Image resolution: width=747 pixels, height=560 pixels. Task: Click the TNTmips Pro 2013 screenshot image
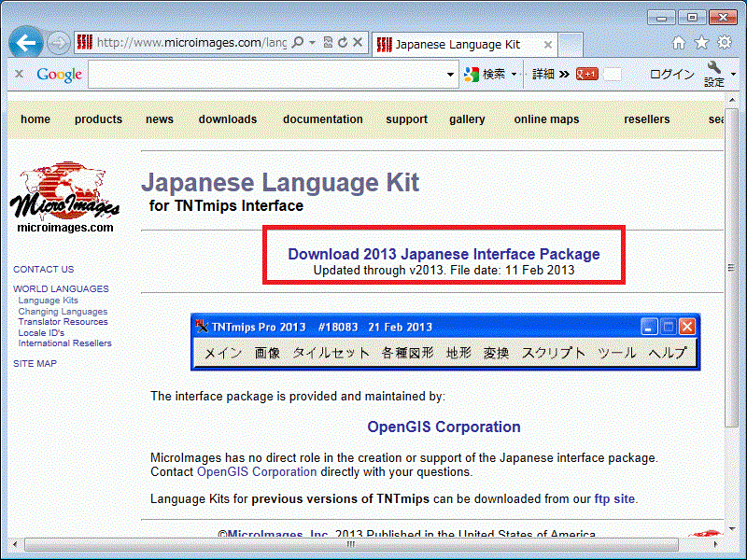[x=445, y=342]
